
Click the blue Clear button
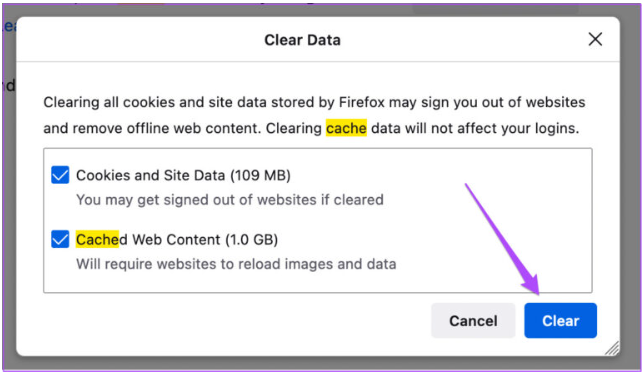click(x=560, y=320)
